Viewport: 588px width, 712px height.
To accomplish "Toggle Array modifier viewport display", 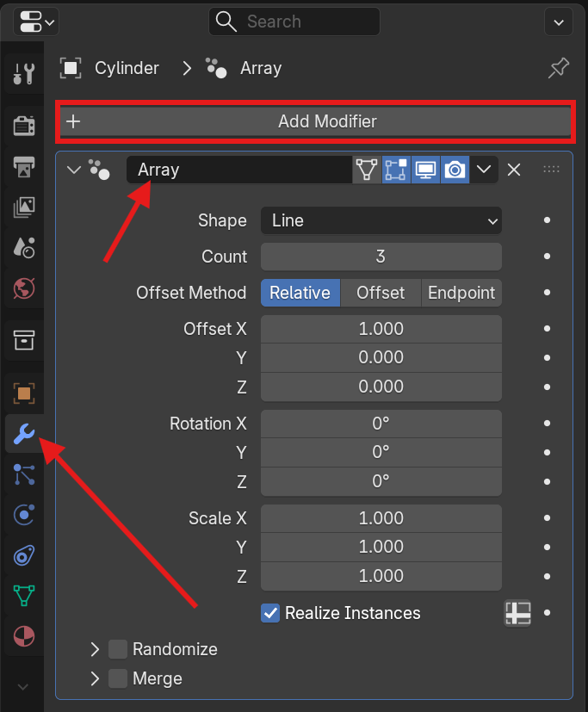I will tap(425, 170).
